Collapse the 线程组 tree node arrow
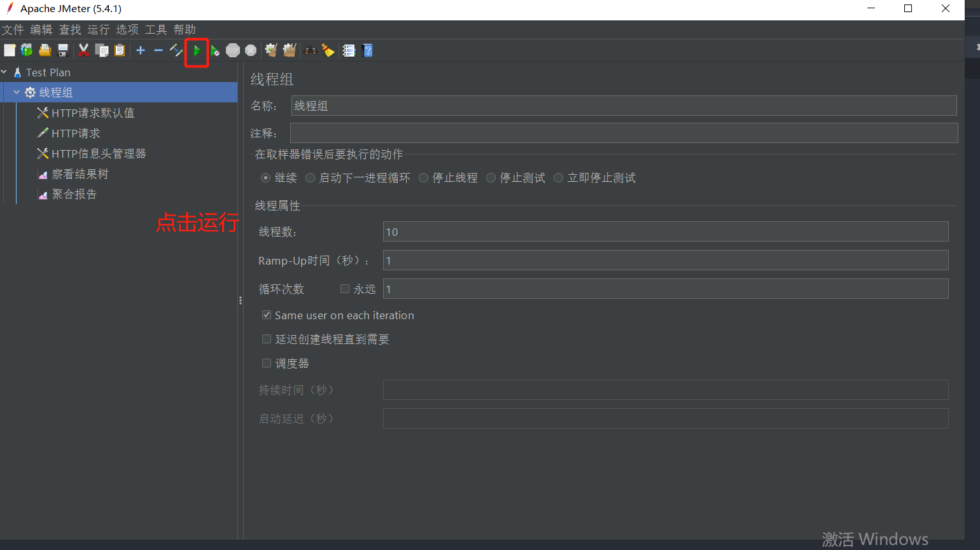 point(17,92)
